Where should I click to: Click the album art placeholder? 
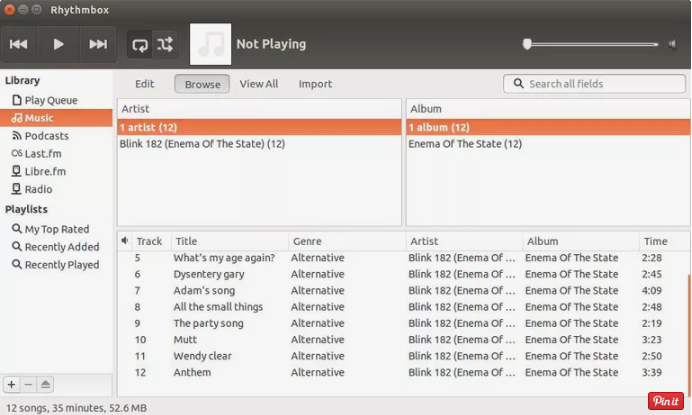click(211, 44)
